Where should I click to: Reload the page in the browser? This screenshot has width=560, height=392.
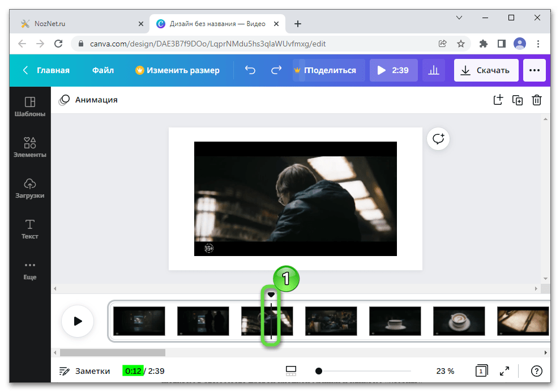(x=58, y=44)
